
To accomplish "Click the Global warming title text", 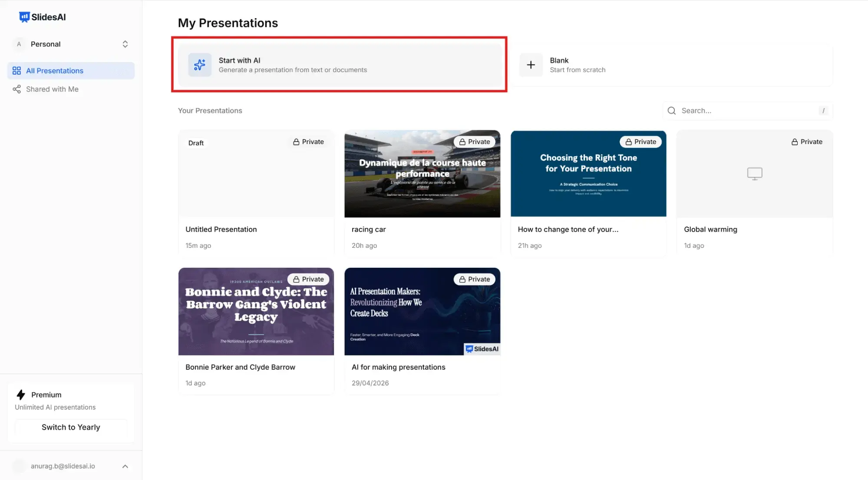I will coord(710,229).
